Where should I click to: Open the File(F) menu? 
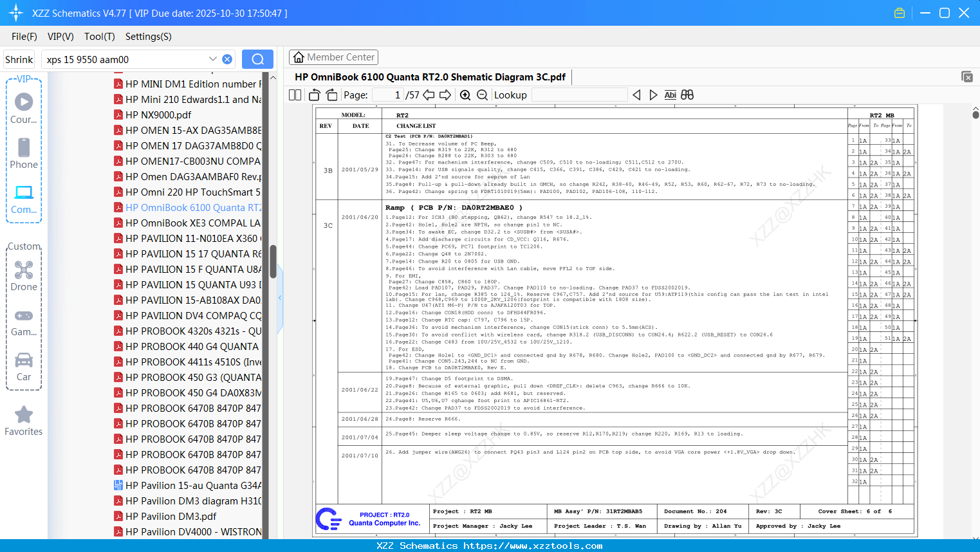24,37
